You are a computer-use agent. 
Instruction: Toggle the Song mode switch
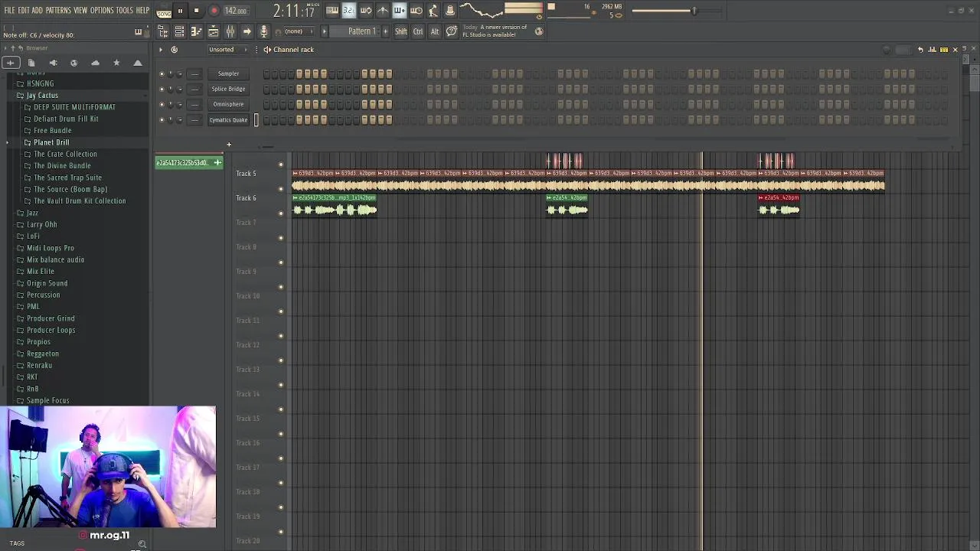(x=164, y=11)
